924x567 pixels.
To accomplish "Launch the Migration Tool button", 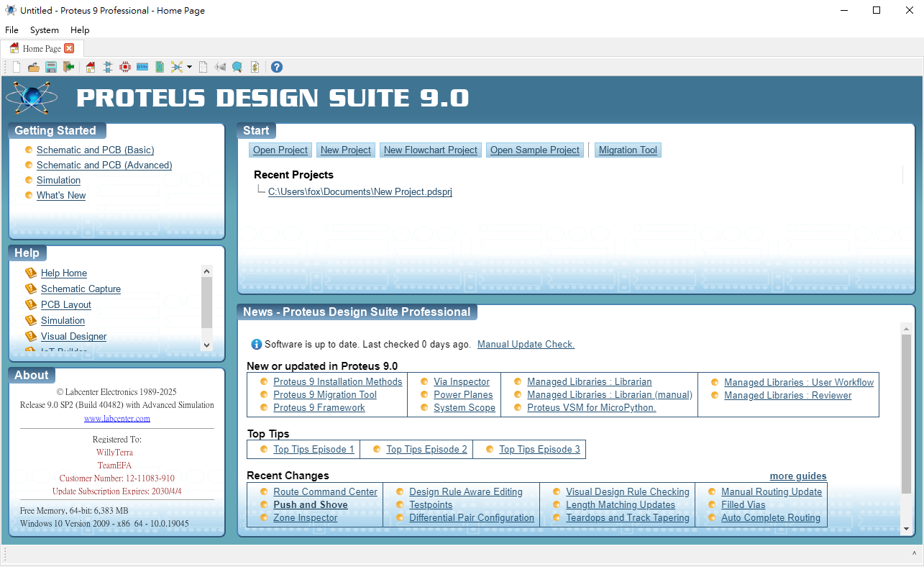I will point(628,150).
